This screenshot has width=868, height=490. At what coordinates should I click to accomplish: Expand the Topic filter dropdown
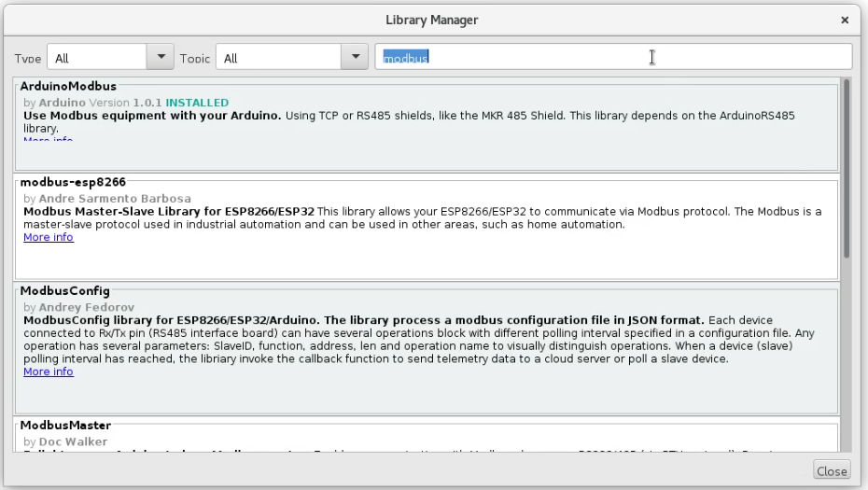(x=292, y=58)
